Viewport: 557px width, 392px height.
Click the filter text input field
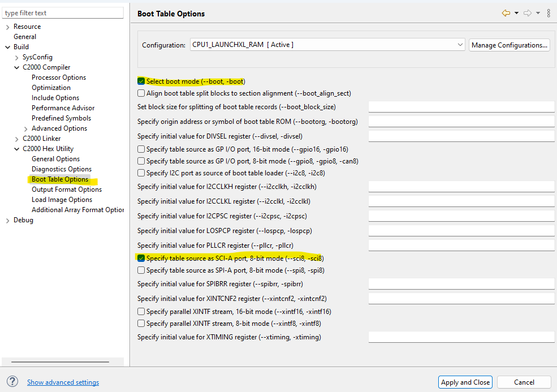click(62, 12)
